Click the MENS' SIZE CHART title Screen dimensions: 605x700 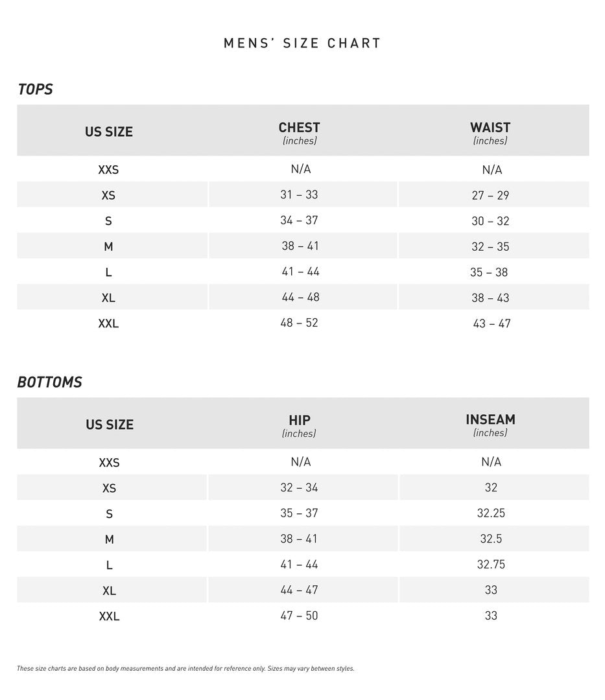pyautogui.click(x=302, y=43)
